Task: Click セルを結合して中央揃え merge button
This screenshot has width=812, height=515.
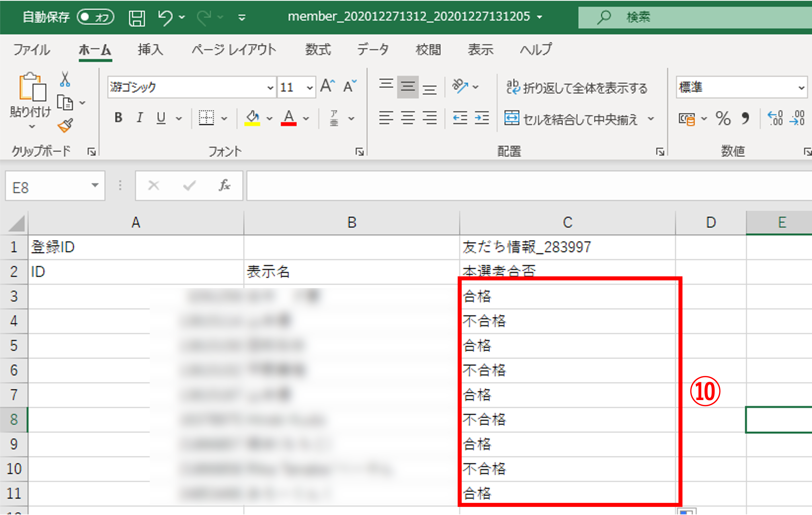Action: click(x=571, y=118)
